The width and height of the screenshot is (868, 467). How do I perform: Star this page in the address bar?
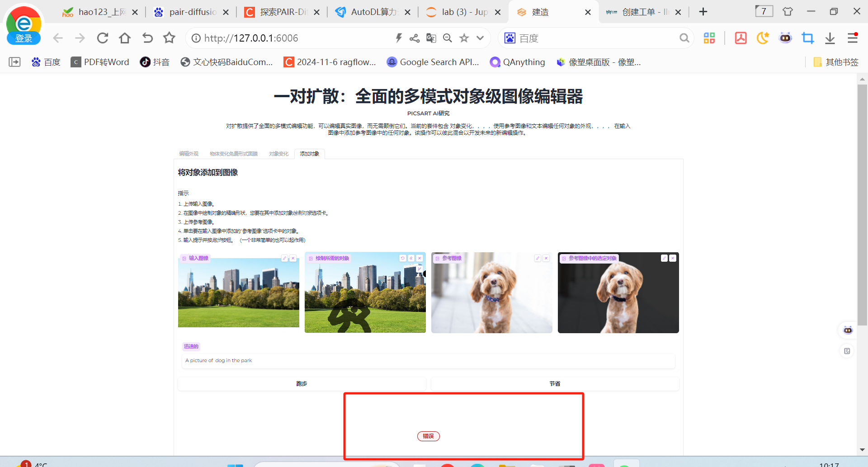point(464,38)
